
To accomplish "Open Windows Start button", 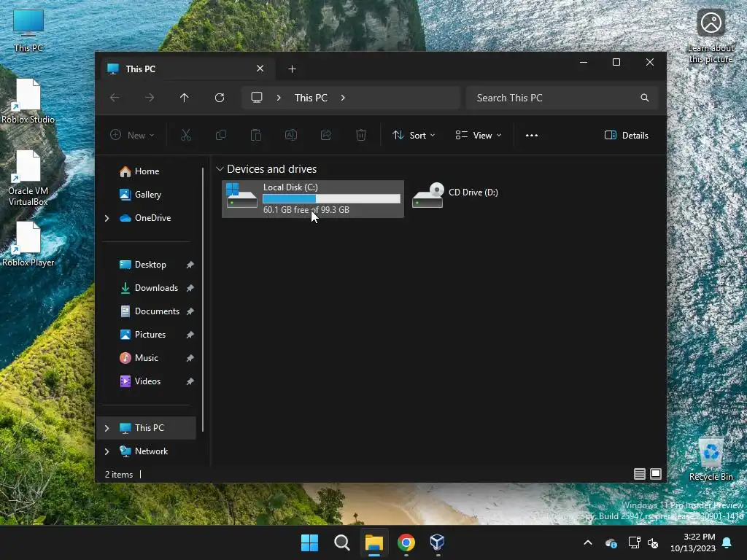I will [x=309, y=542].
